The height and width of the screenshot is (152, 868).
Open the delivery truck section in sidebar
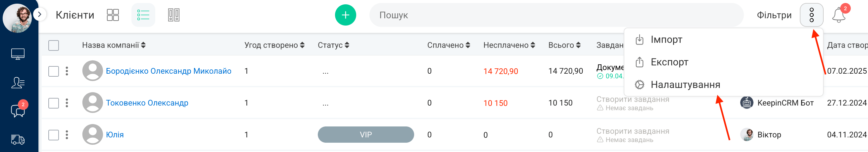[18, 139]
